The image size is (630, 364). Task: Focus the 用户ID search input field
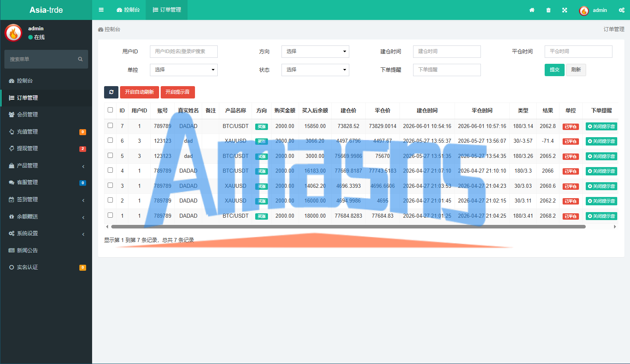[x=184, y=51]
